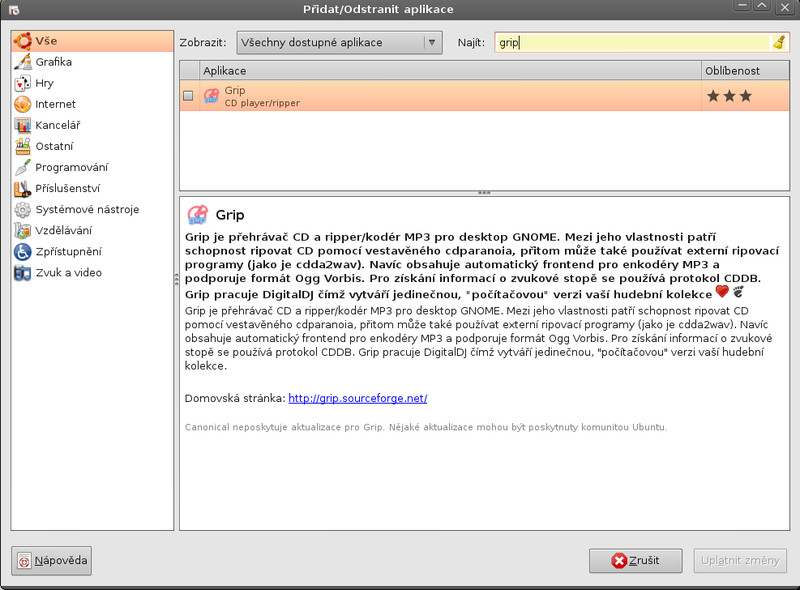
Task: Open the Internet category
Action: pos(92,104)
